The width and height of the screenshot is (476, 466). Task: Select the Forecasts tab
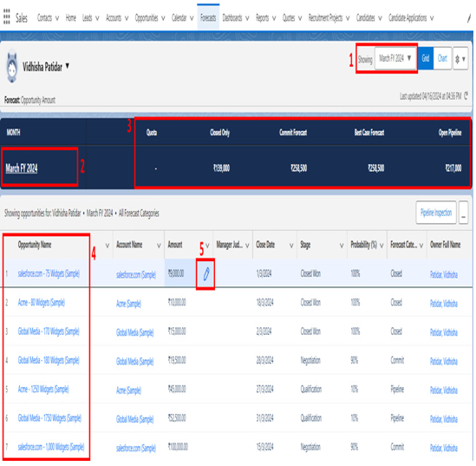tap(208, 18)
